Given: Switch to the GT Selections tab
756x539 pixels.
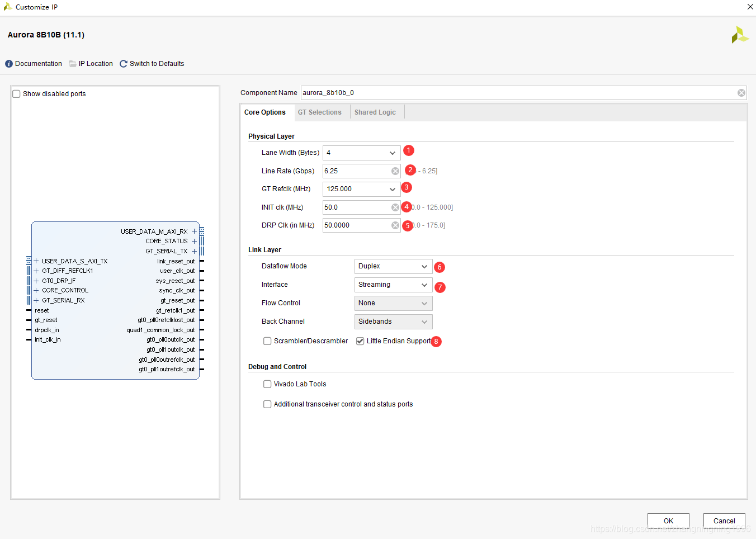Looking at the screenshot, I should [320, 112].
